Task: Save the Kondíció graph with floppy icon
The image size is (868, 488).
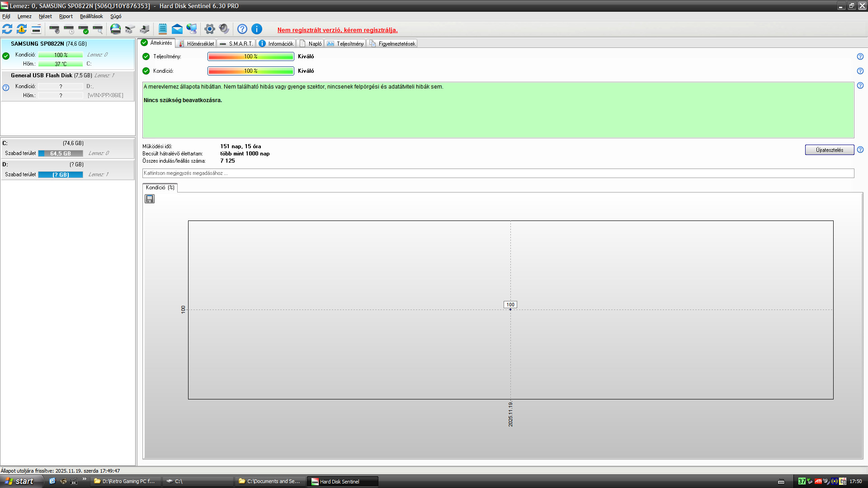Action: [150, 199]
